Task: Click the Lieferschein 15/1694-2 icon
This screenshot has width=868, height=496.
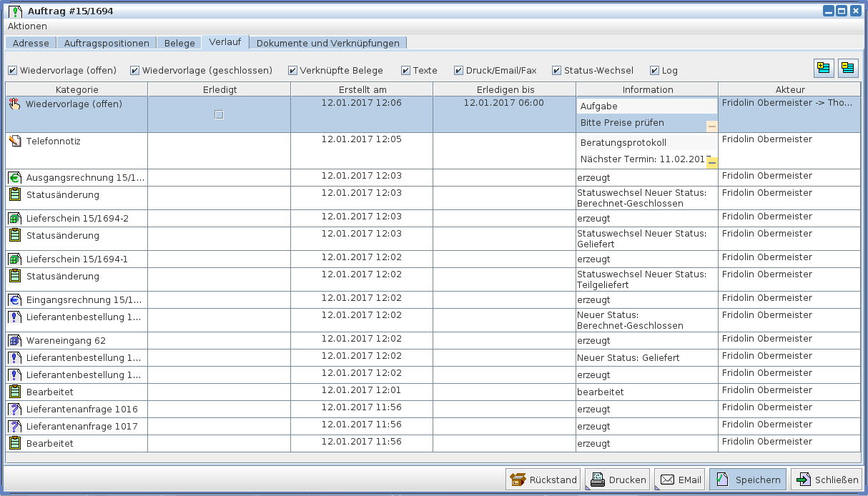Action: tap(15, 219)
